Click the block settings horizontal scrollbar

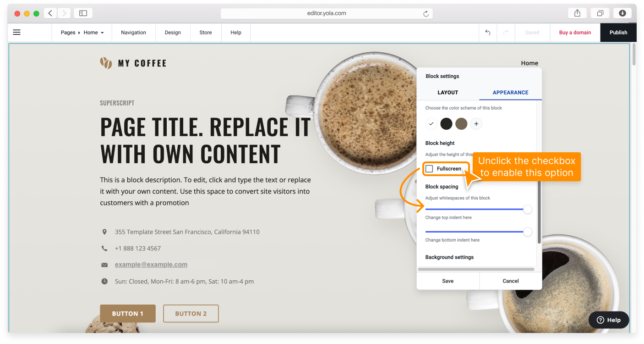476,269
